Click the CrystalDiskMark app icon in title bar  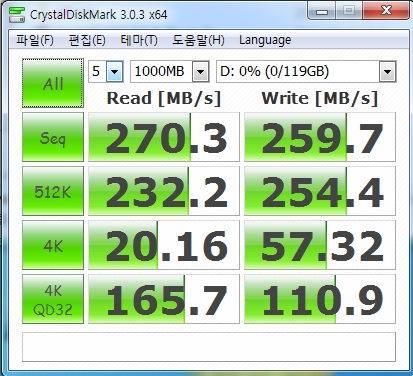click(17, 14)
